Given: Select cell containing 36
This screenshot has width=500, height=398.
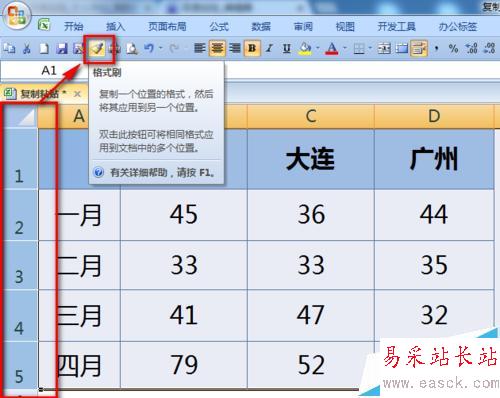Looking at the screenshot, I should 311,215.
